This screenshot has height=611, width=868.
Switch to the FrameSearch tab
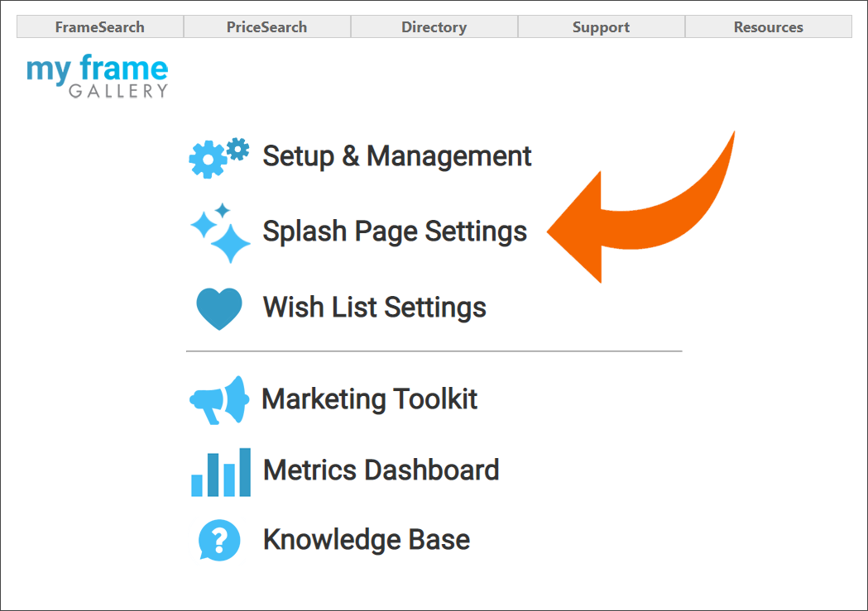(99, 26)
